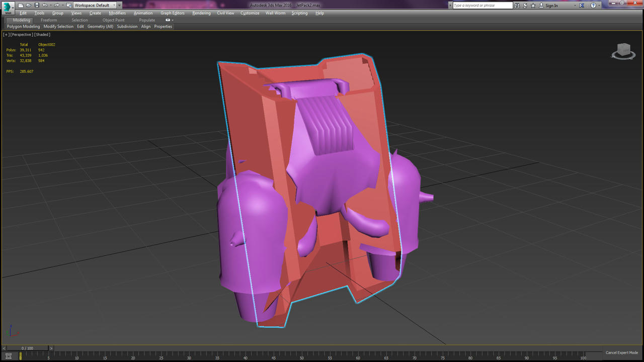
Task: Click the Save File icon
Action: tap(37, 5)
